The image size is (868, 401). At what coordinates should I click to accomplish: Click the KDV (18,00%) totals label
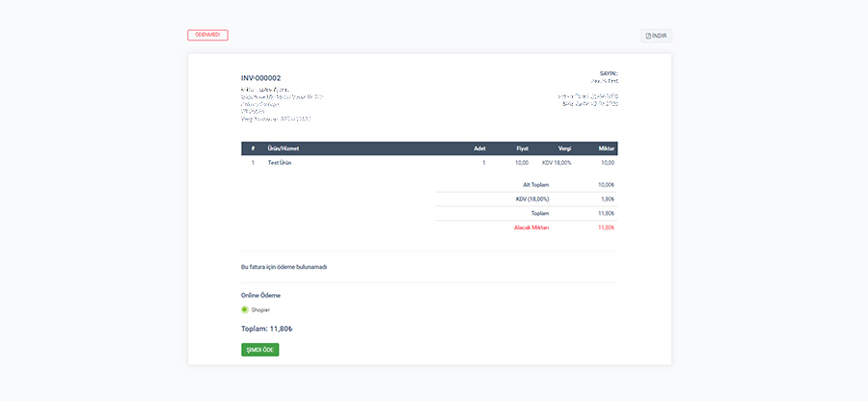pyautogui.click(x=532, y=200)
